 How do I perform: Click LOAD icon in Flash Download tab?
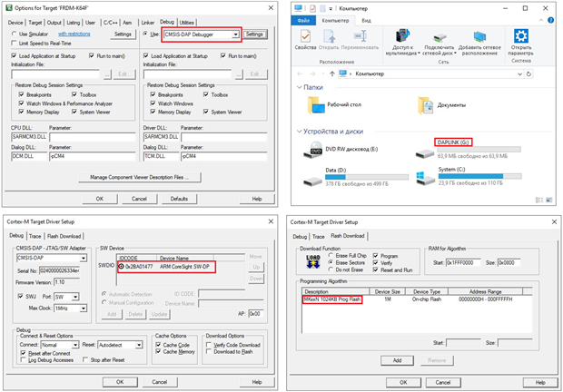point(313,261)
